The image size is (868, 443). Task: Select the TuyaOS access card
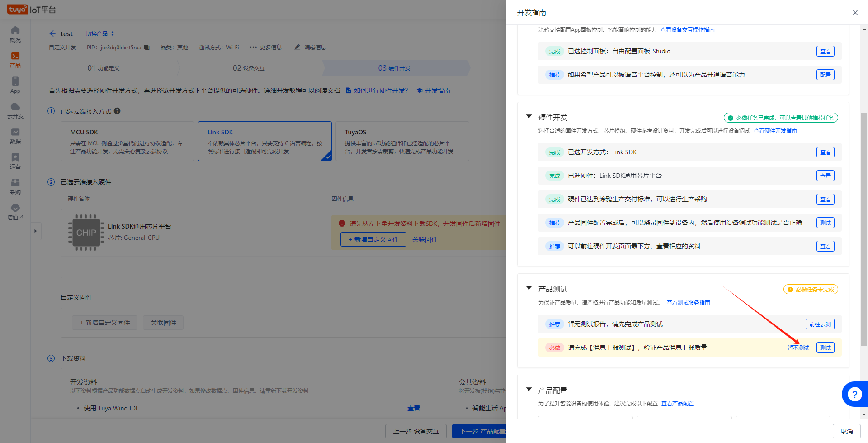point(402,141)
